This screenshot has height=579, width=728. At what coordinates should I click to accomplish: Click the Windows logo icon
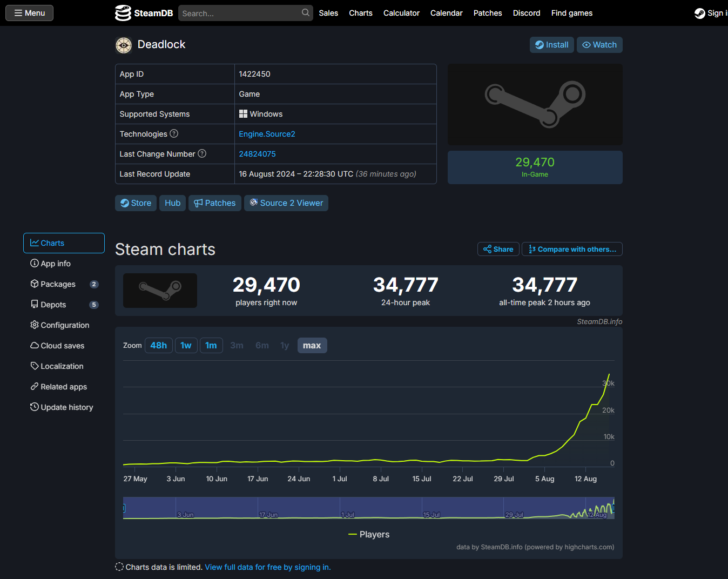point(243,114)
